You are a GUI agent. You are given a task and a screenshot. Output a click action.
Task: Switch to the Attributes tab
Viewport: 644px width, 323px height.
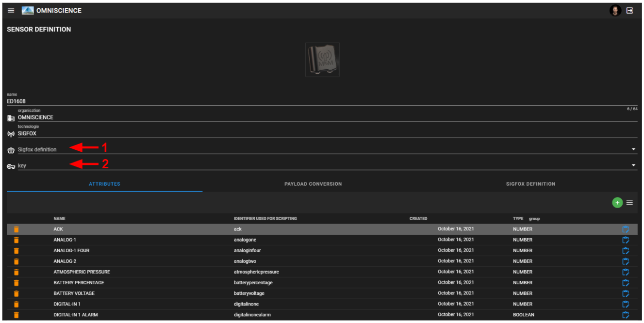[104, 184]
